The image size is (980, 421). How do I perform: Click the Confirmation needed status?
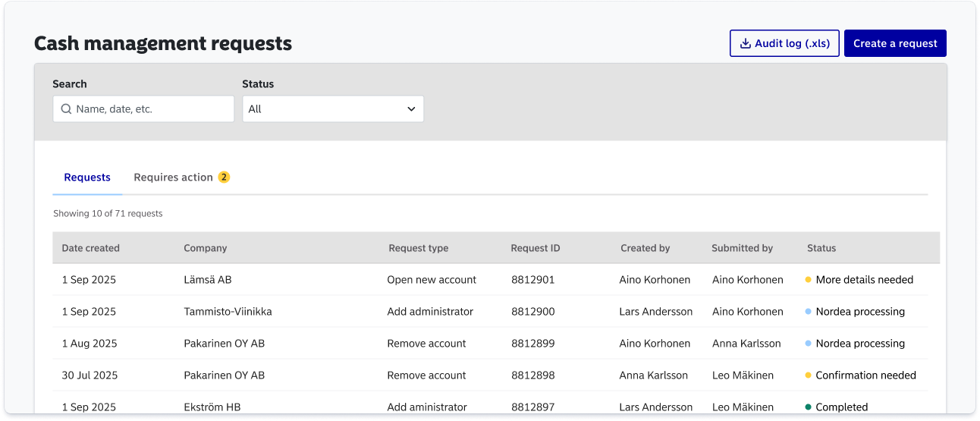click(x=861, y=375)
